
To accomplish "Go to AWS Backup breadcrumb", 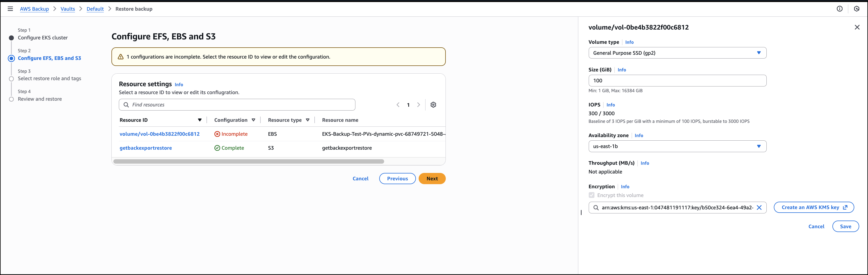I will point(35,9).
